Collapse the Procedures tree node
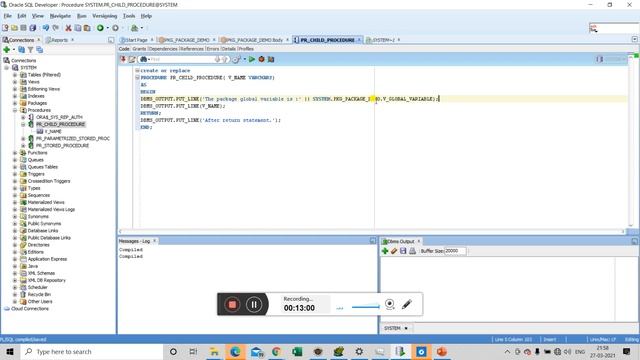The height and width of the screenshot is (360, 640). [x=15, y=110]
